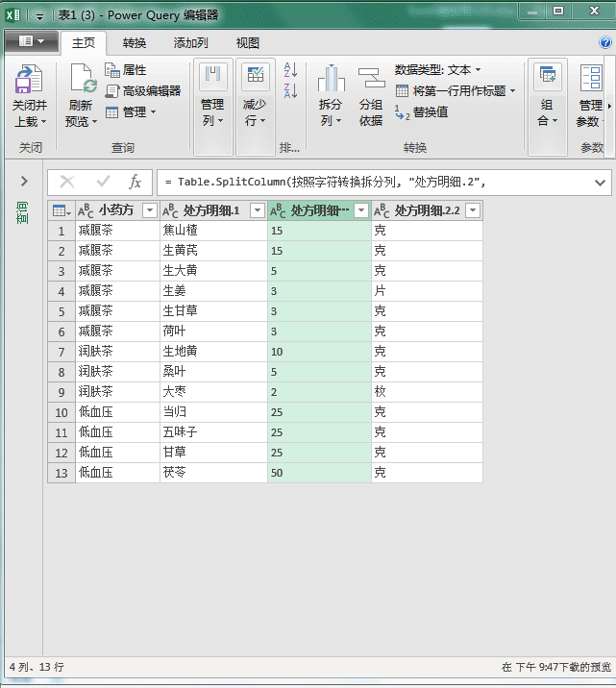
Task: Open the File menu button
Action: point(31,41)
